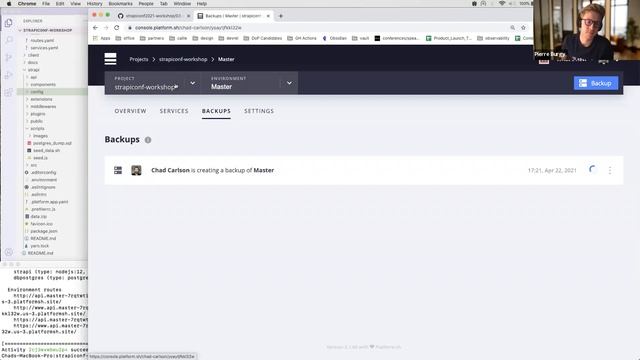Expand the plugins folder in Explorer

click(38, 114)
